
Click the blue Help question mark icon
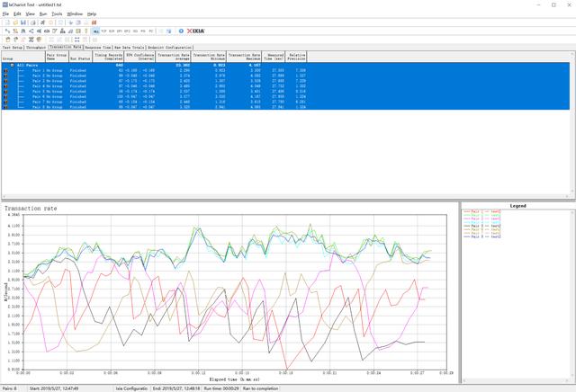pos(181,31)
